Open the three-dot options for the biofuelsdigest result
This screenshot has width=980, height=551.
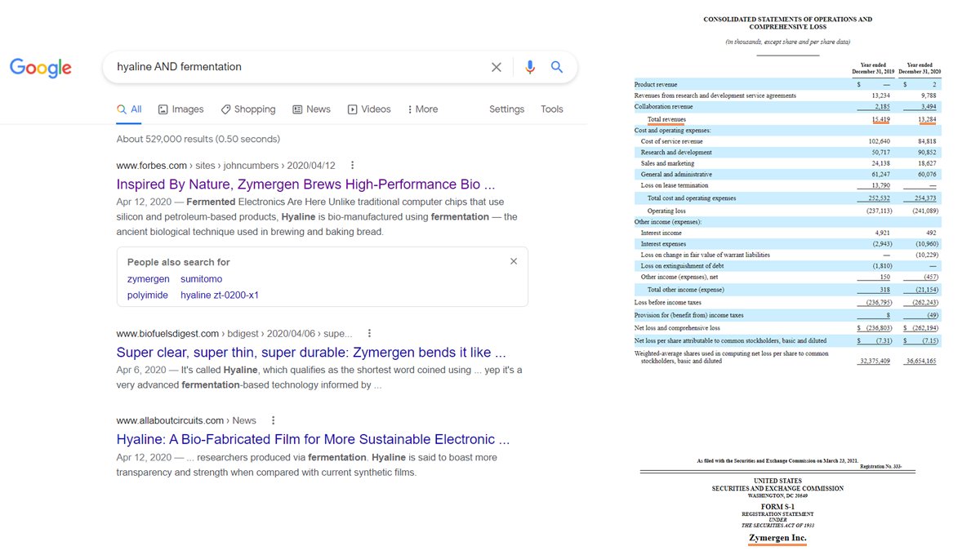pos(370,333)
